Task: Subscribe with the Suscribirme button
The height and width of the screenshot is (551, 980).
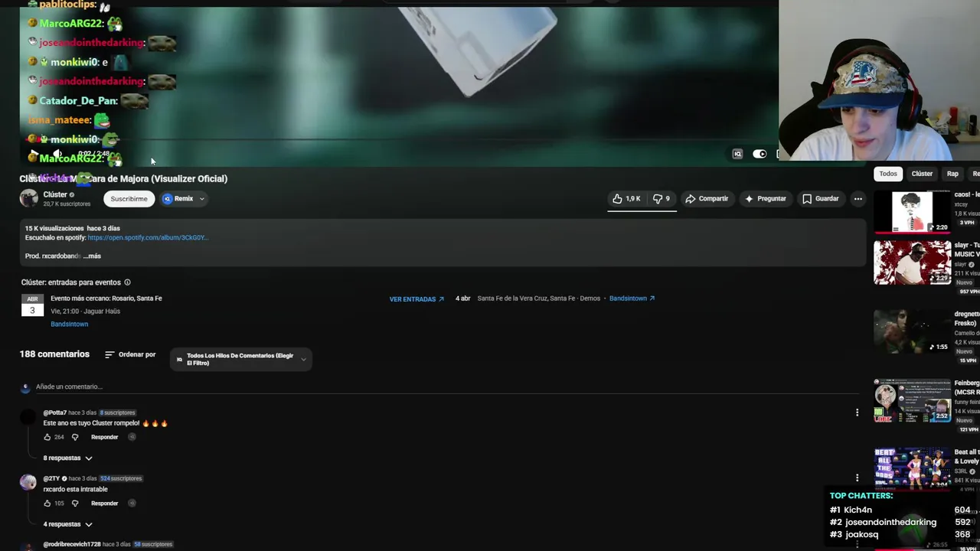Action: click(x=129, y=199)
